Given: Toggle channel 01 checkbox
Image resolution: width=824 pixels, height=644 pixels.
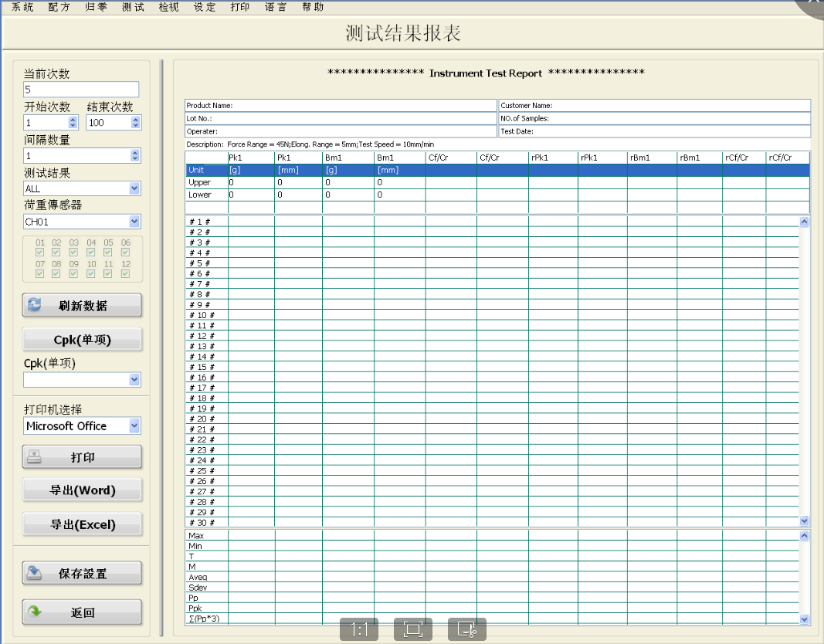Looking at the screenshot, I should (x=40, y=252).
